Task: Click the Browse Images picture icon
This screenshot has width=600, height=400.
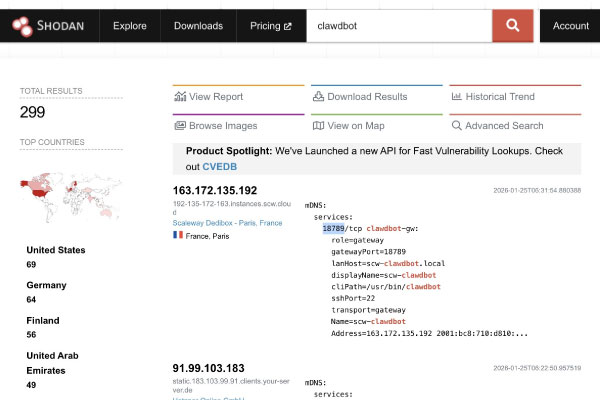Action: [180, 126]
